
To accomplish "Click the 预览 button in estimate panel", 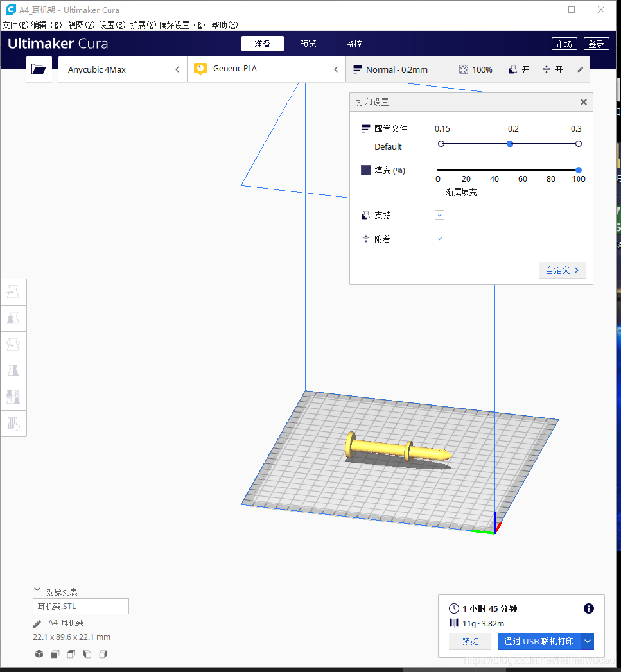I will 470,641.
